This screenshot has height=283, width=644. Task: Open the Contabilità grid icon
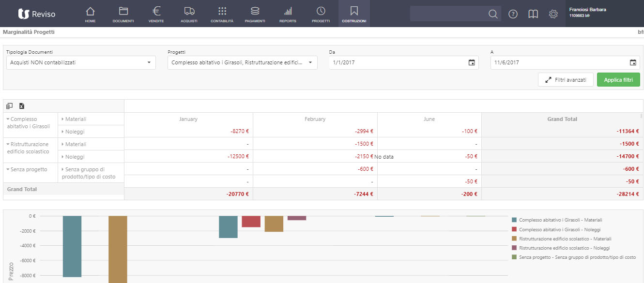222,14
